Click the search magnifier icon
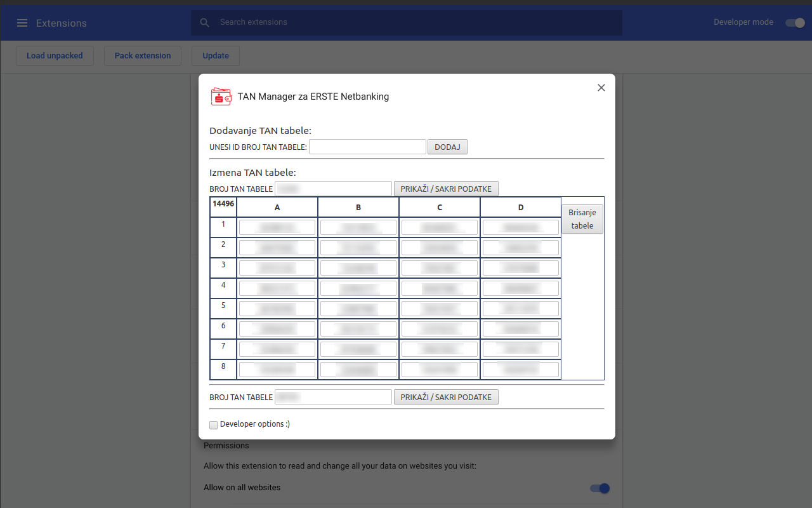The width and height of the screenshot is (812, 508). [204, 23]
